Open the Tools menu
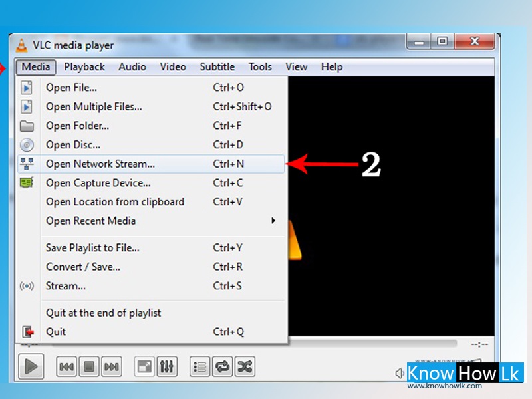This screenshot has width=532, height=399. click(x=260, y=67)
